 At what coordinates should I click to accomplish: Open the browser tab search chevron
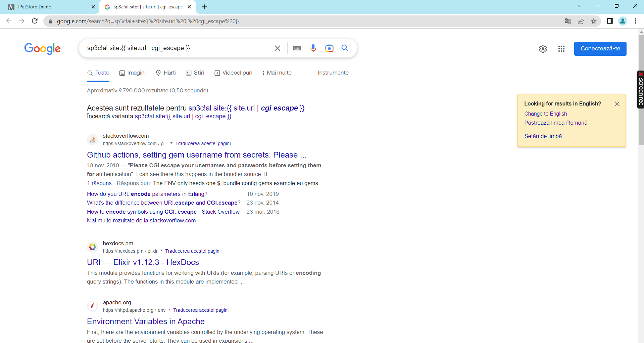[x=580, y=6]
